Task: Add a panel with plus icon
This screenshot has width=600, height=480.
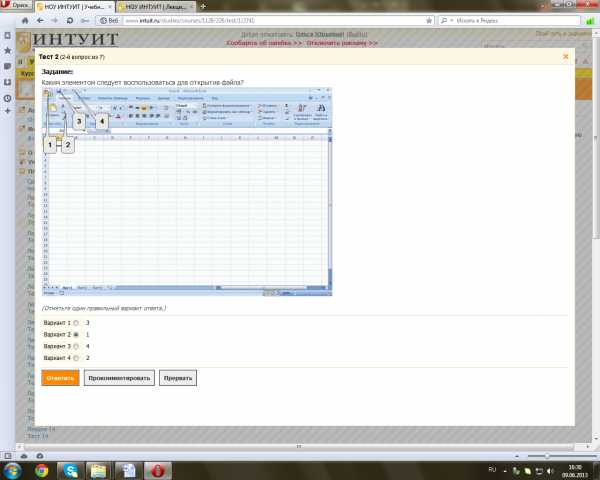Action: [7, 111]
